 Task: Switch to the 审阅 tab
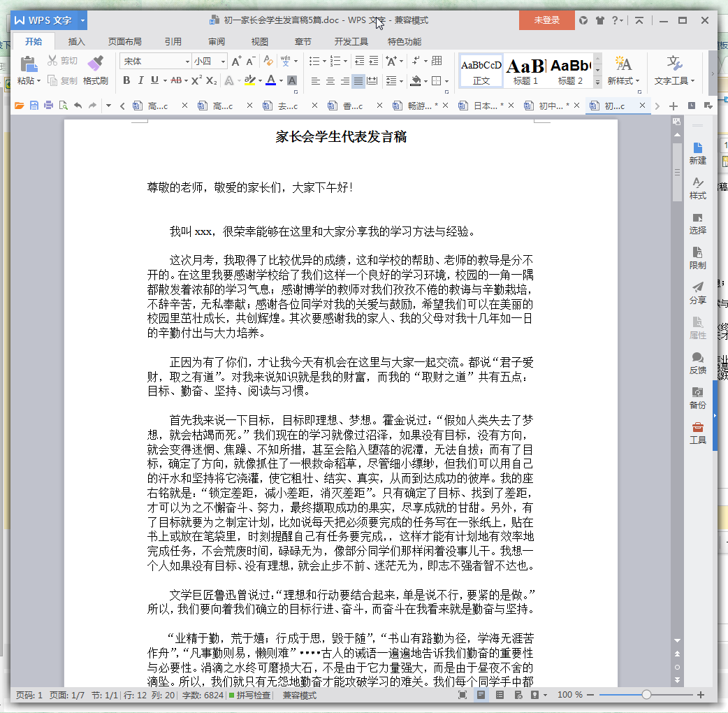pyautogui.click(x=217, y=42)
